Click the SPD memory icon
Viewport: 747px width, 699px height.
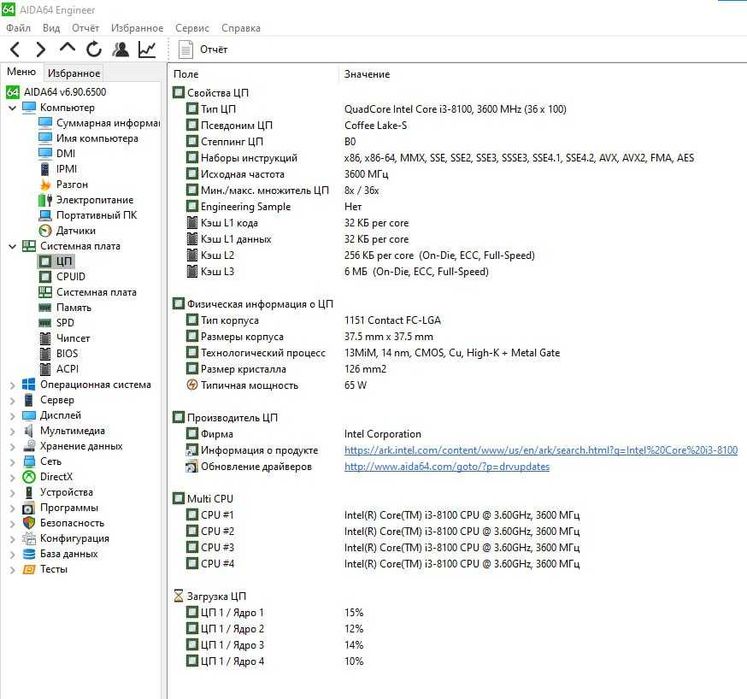pyautogui.click(x=45, y=323)
